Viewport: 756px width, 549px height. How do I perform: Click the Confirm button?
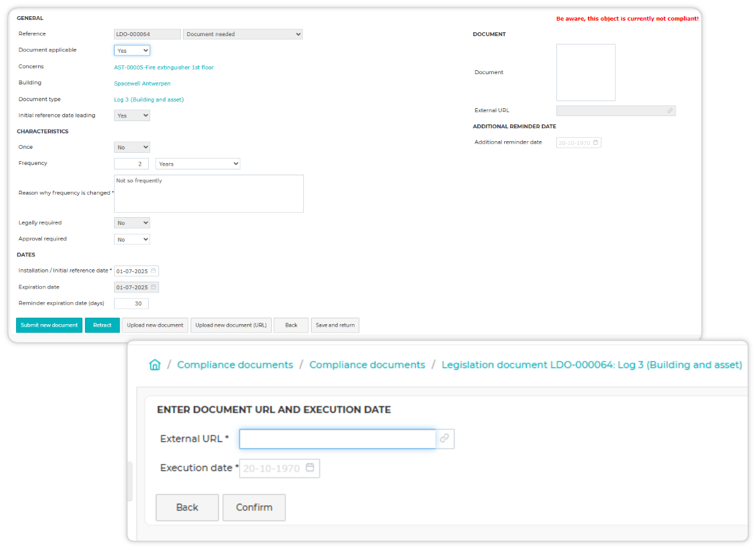pyautogui.click(x=254, y=508)
